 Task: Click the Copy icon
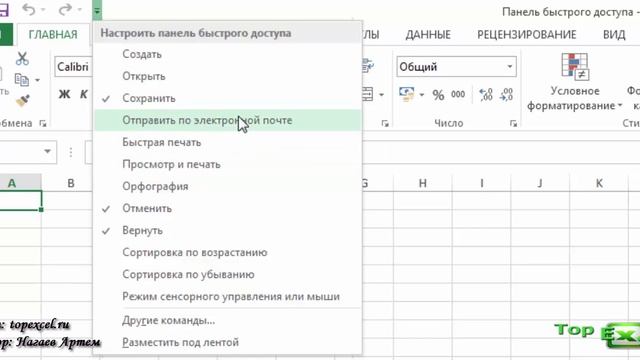(x=22, y=80)
